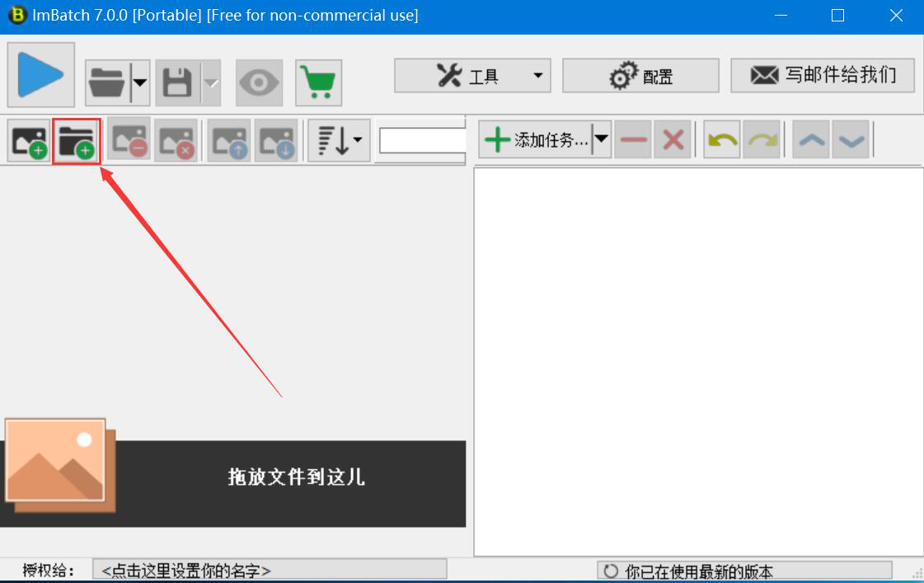This screenshot has width=924, height=583.
Task: Expand the arrow next to 添加任务
Action: (x=602, y=139)
